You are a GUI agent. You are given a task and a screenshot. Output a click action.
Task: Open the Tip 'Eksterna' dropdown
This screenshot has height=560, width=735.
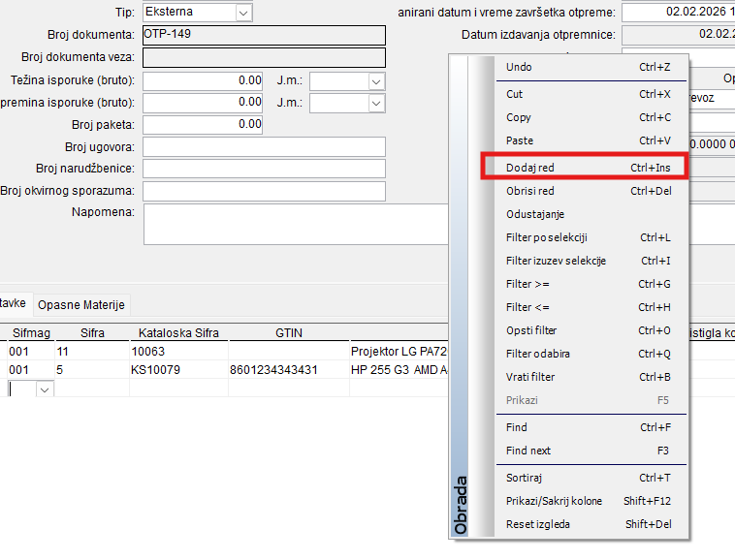(242, 13)
